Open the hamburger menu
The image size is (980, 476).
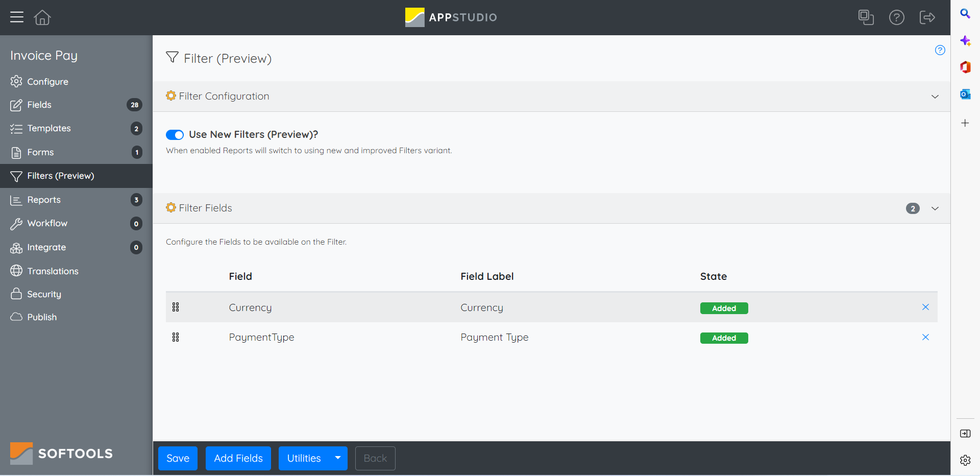[17, 17]
